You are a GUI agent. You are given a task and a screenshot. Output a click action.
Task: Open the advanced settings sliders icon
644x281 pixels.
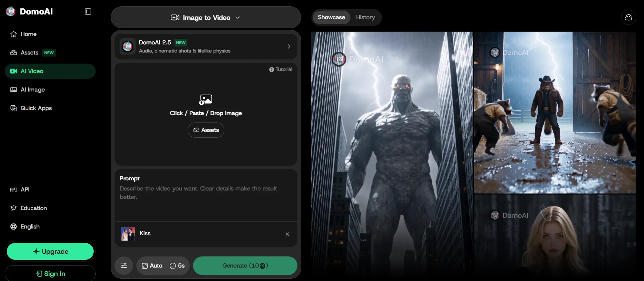124,266
